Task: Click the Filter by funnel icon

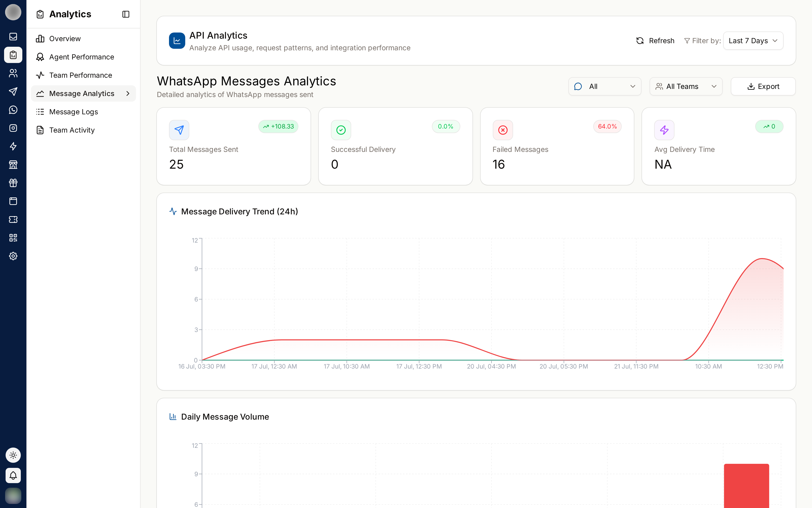Action: coord(687,41)
